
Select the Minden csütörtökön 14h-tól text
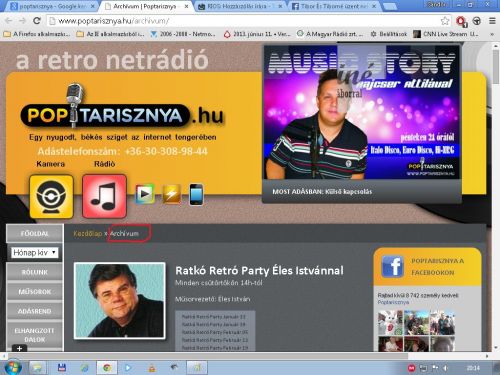coord(219,283)
